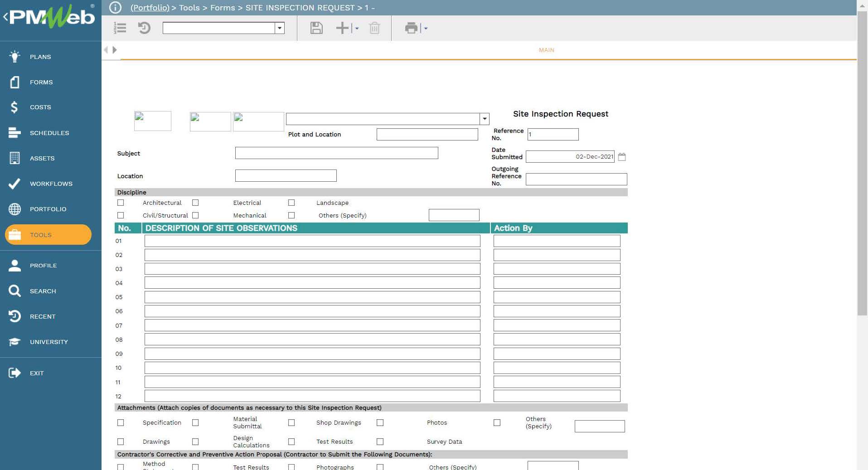Delete record using the trash icon
Image resolution: width=868 pixels, height=470 pixels.
coord(374,28)
